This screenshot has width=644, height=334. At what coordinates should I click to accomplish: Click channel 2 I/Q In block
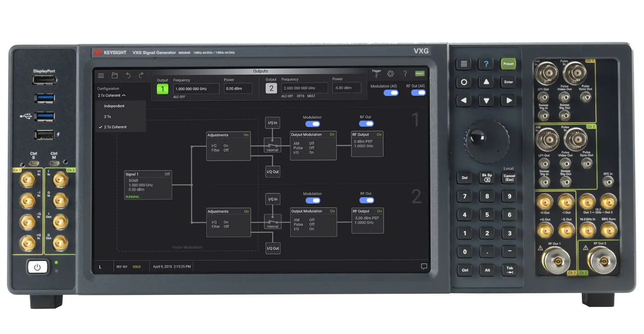click(273, 199)
